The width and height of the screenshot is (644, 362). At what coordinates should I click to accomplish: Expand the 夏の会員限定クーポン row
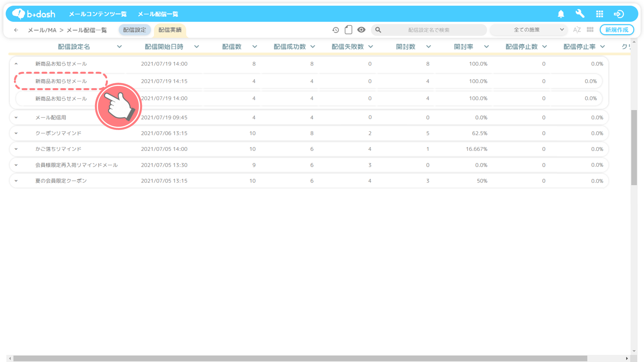[x=16, y=181]
